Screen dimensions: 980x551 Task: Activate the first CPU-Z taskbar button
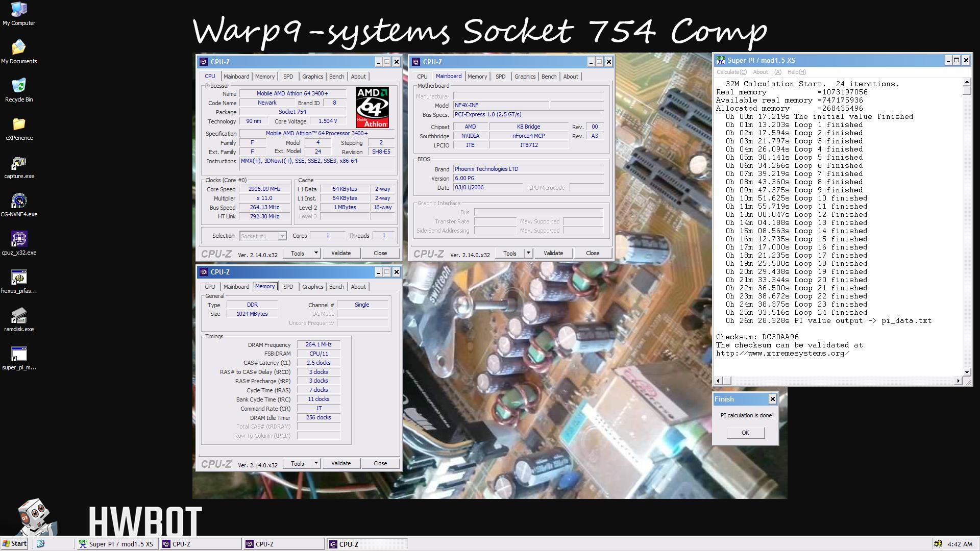[x=201, y=544]
